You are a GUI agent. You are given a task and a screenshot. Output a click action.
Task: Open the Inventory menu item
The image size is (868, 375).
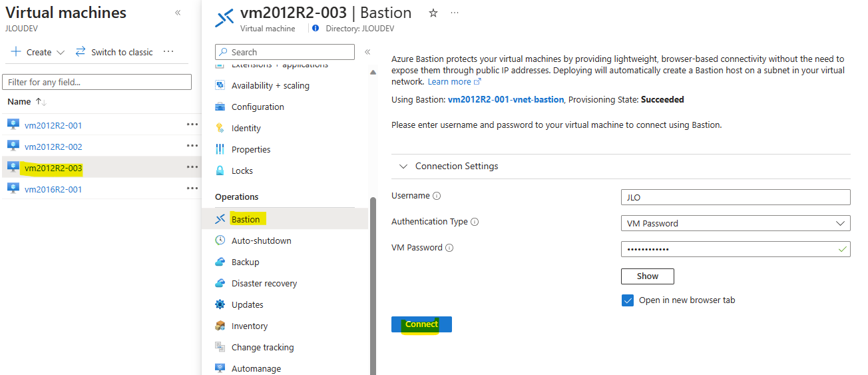coord(250,326)
